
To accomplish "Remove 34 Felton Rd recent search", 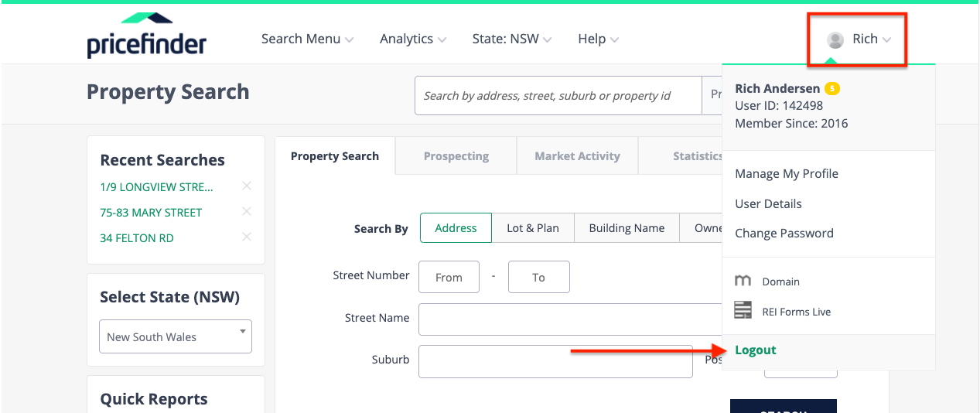I will [247, 237].
